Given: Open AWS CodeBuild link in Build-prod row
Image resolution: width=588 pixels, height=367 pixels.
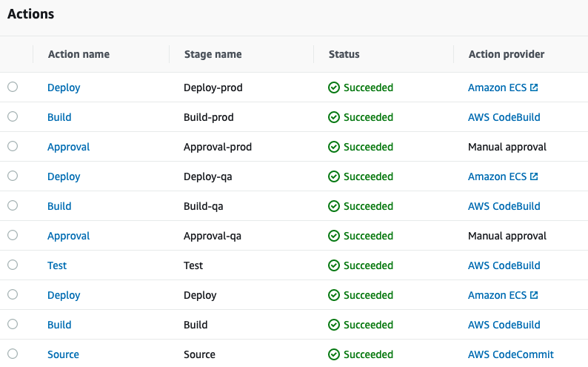Looking at the screenshot, I should click(504, 117).
